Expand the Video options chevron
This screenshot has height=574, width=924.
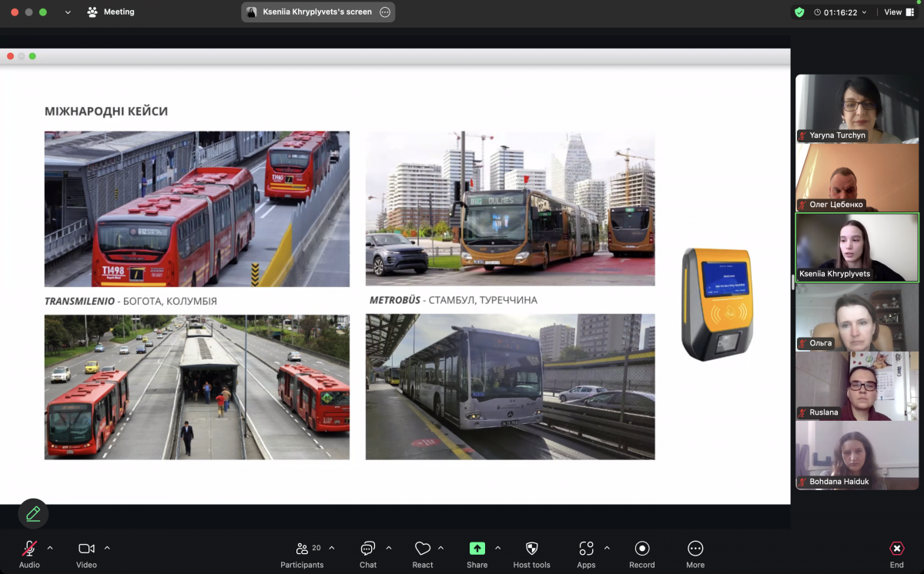107,548
